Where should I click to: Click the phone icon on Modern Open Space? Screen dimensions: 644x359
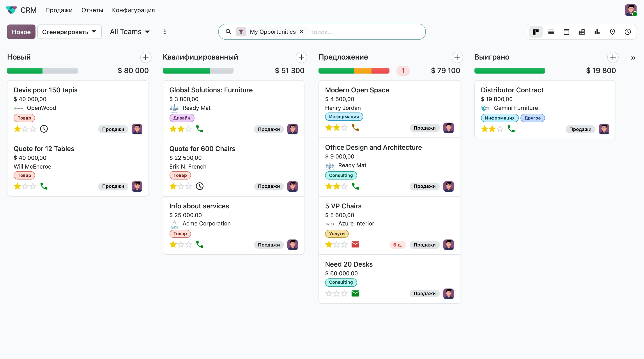(355, 128)
